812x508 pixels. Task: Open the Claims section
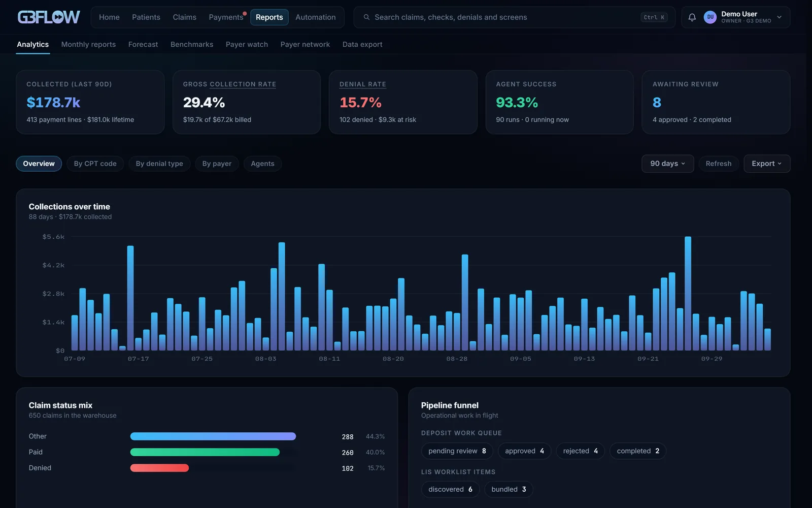[x=184, y=17]
